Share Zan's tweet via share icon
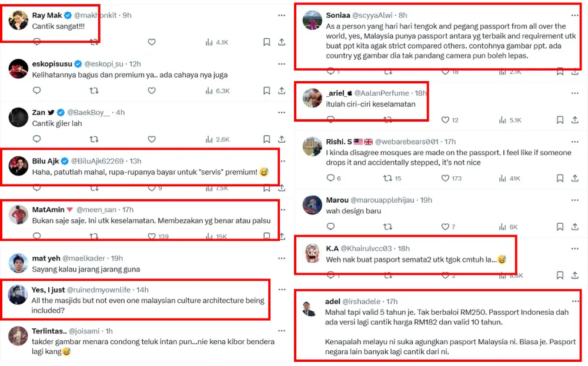Screen dimensions: 588x366 pyautogui.click(x=282, y=139)
